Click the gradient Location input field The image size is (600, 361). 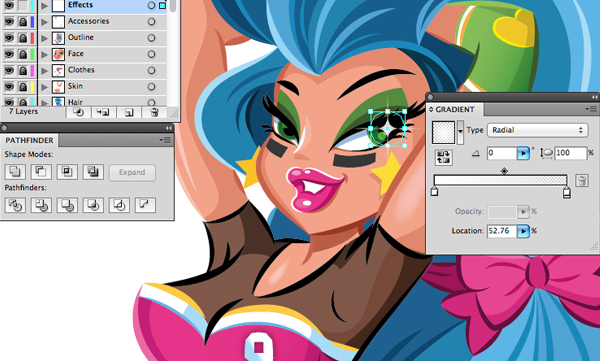pos(501,231)
